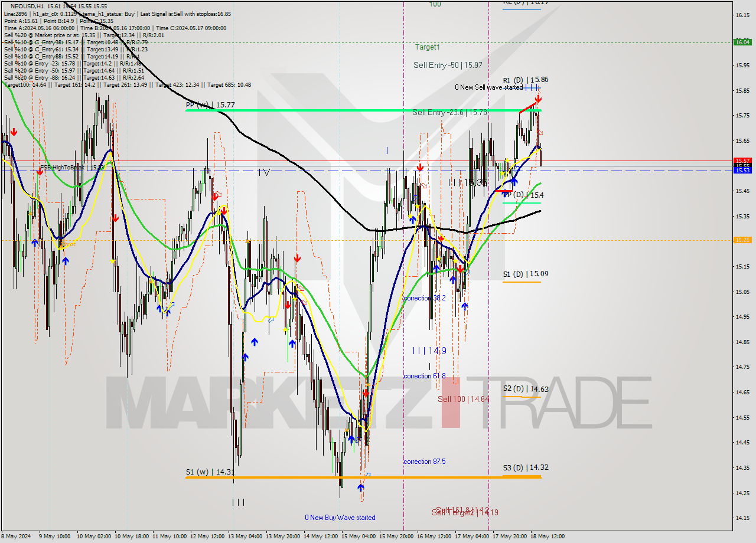
Task: Click the '13 May 04:00' time label
Action: point(245,537)
